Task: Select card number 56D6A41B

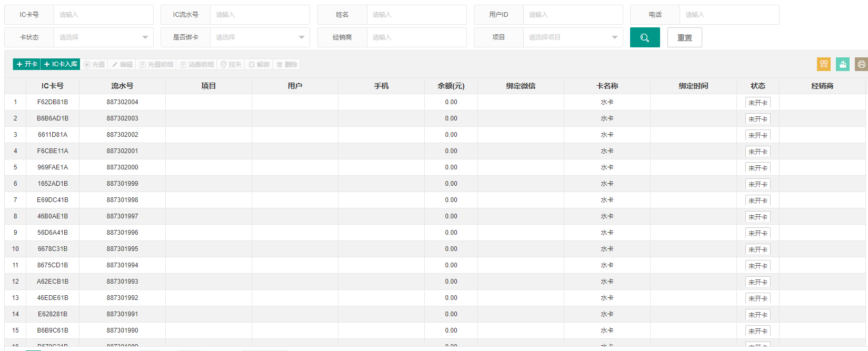Action: [53, 233]
